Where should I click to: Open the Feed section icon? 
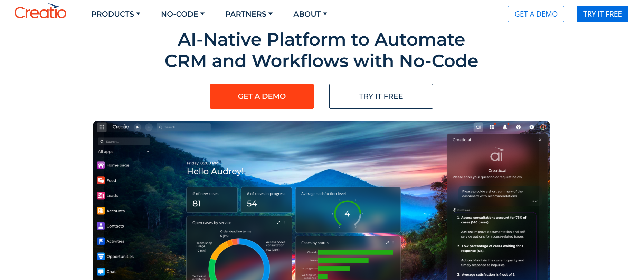pyautogui.click(x=101, y=180)
